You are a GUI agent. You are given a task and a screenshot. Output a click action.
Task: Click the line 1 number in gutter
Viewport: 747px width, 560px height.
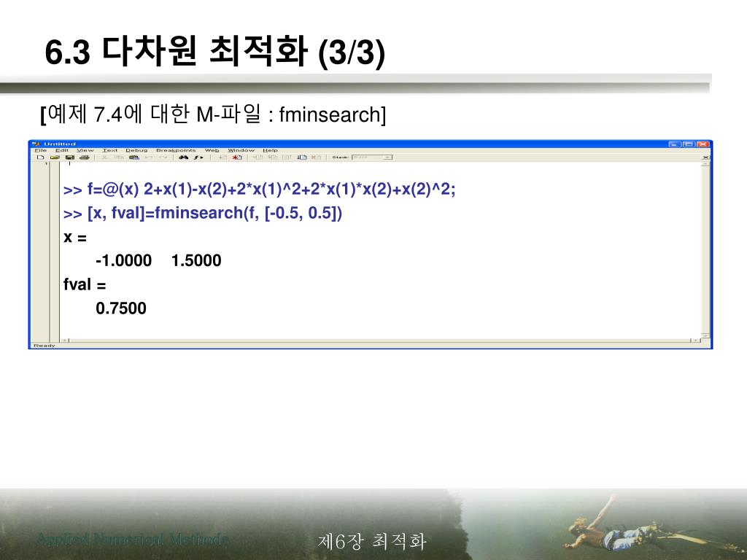coord(46,164)
